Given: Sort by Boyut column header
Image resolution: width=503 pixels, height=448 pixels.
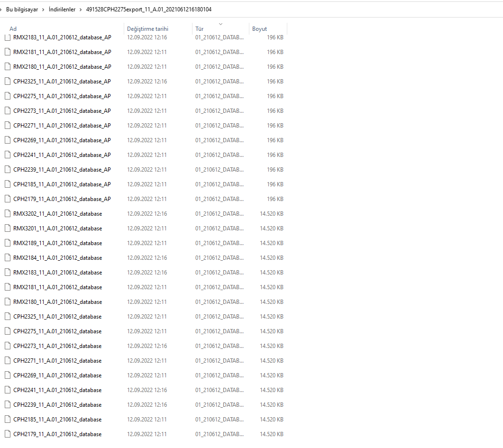Looking at the screenshot, I should coord(259,29).
